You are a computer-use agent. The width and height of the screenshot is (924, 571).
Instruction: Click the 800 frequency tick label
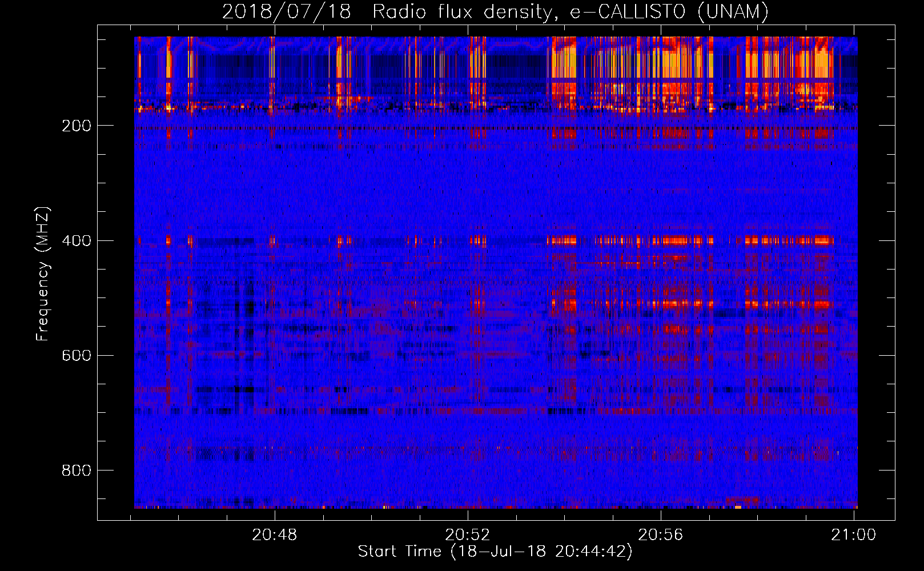click(x=77, y=471)
